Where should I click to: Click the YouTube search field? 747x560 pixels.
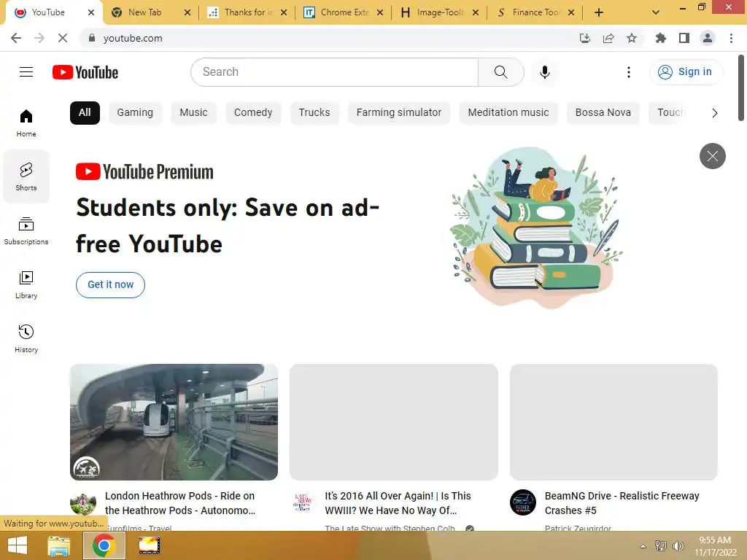(334, 72)
